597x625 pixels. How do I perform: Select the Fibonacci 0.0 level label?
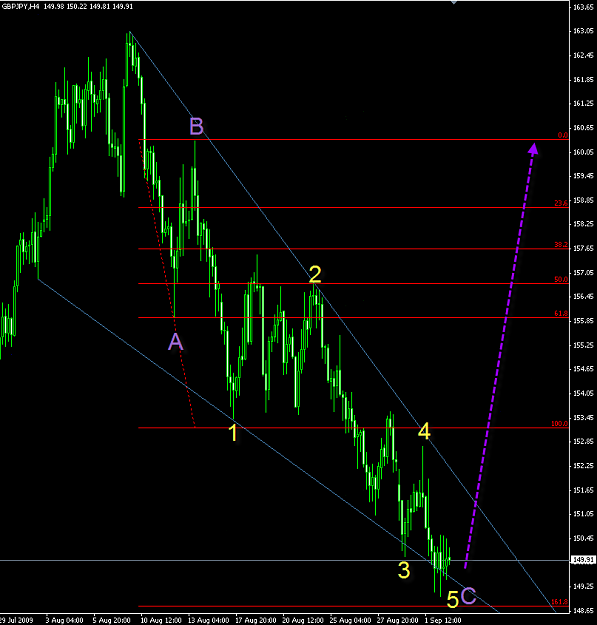click(x=563, y=135)
